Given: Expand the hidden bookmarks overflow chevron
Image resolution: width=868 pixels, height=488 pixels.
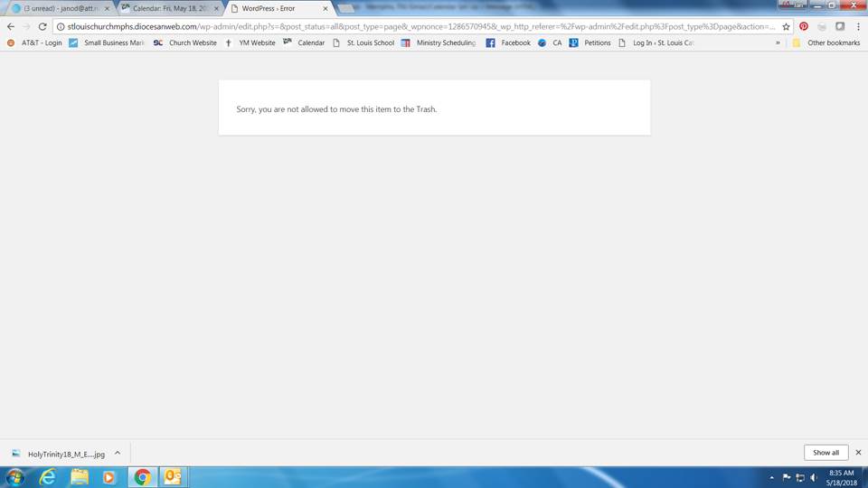Looking at the screenshot, I should tap(778, 42).
